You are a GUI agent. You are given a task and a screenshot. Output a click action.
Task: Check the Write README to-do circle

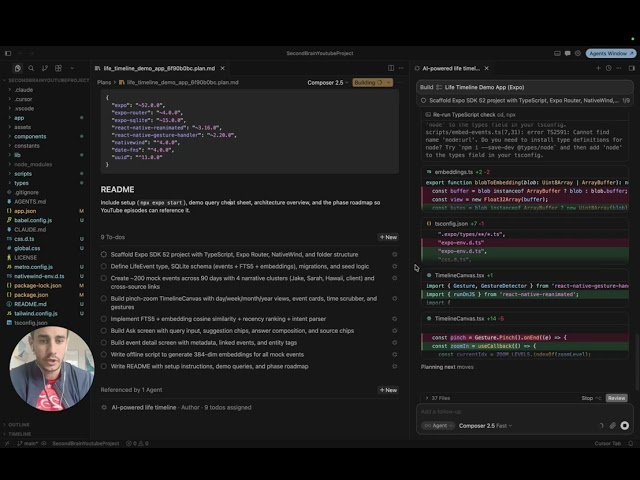(104, 367)
